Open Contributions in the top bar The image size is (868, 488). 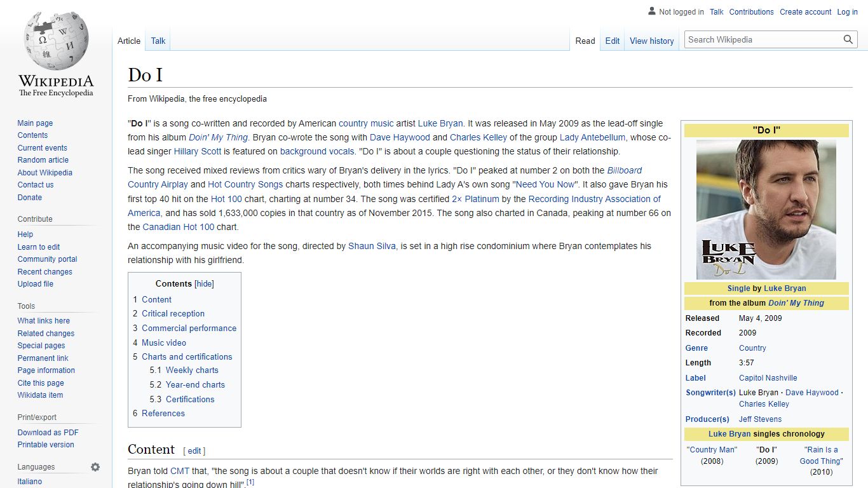click(751, 12)
